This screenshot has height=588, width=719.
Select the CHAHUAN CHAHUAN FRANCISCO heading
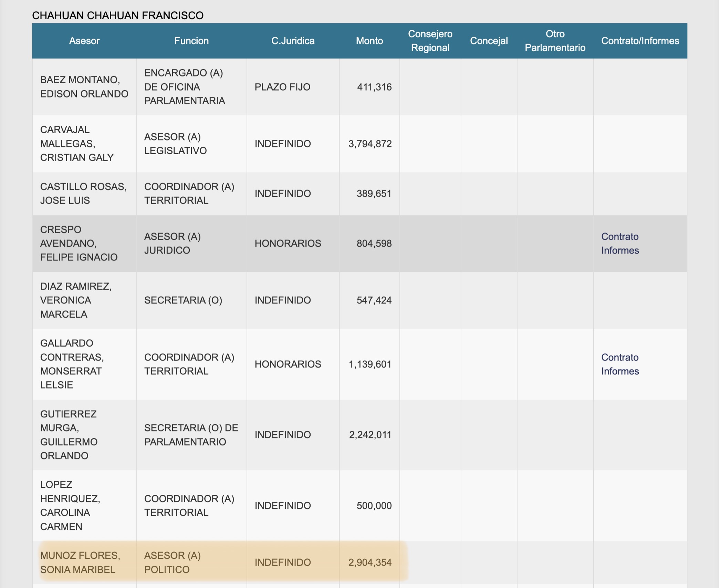tap(118, 16)
